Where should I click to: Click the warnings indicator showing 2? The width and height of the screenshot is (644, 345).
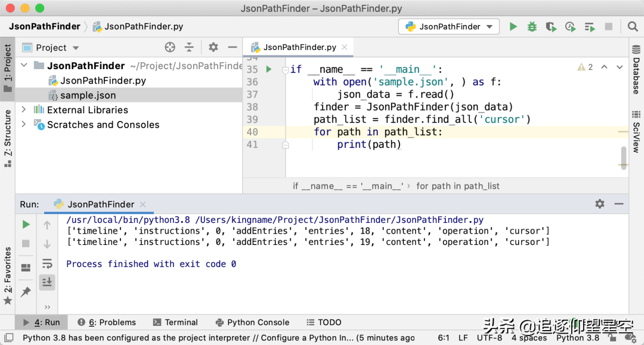pos(585,67)
